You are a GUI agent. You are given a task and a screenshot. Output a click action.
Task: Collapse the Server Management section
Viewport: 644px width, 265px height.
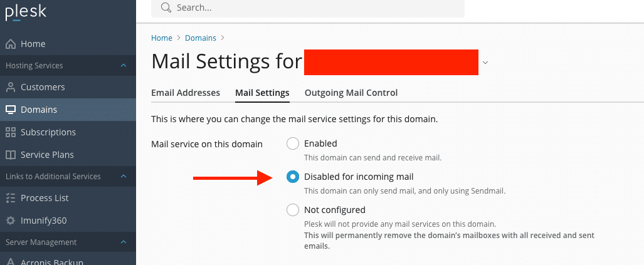coord(124,242)
